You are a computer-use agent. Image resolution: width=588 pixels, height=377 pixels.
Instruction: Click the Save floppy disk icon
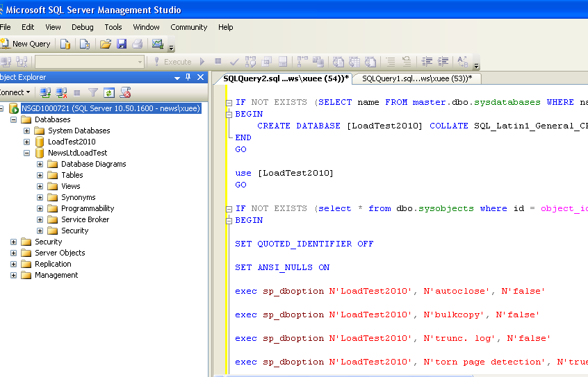(x=122, y=44)
